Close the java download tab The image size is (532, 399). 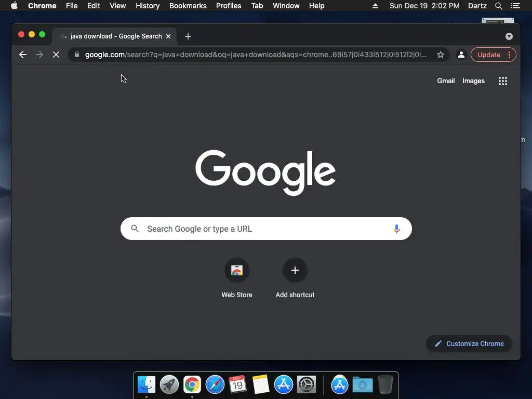168,36
